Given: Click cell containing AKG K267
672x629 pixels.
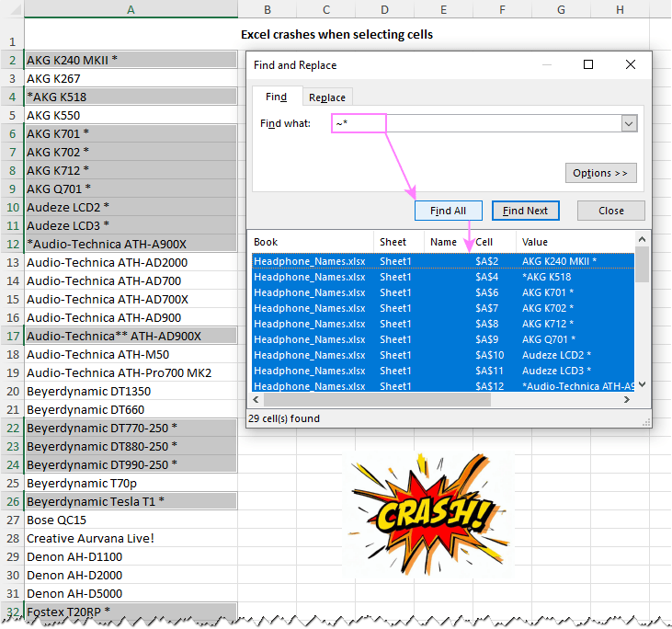Looking at the screenshot, I should tap(131, 78).
